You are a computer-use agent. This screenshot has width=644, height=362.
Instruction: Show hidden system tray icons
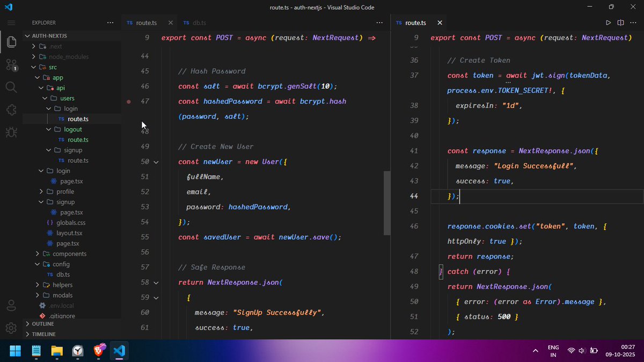click(x=535, y=351)
